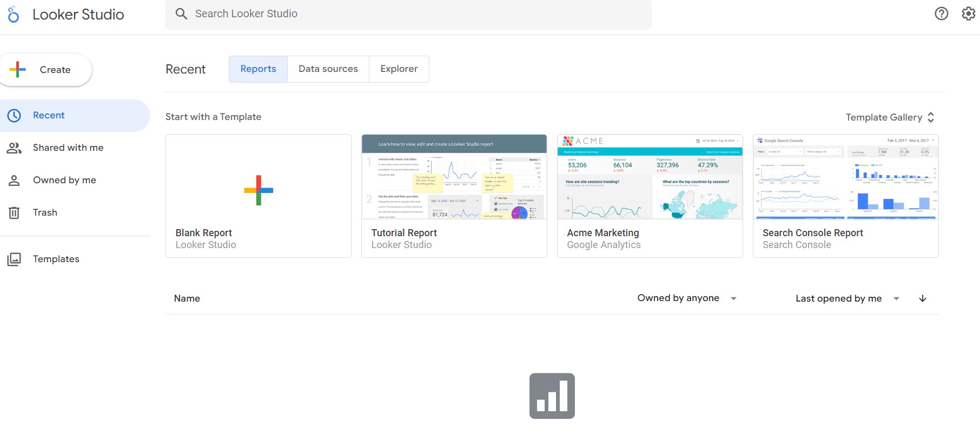Switch to the Data sources tab
980x447 pixels.
pyautogui.click(x=328, y=69)
